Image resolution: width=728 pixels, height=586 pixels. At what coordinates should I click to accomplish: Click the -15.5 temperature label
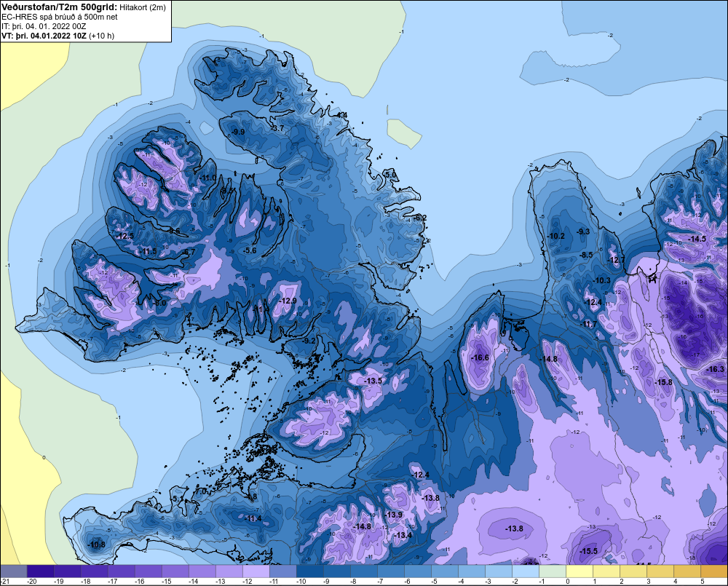tap(589, 551)
